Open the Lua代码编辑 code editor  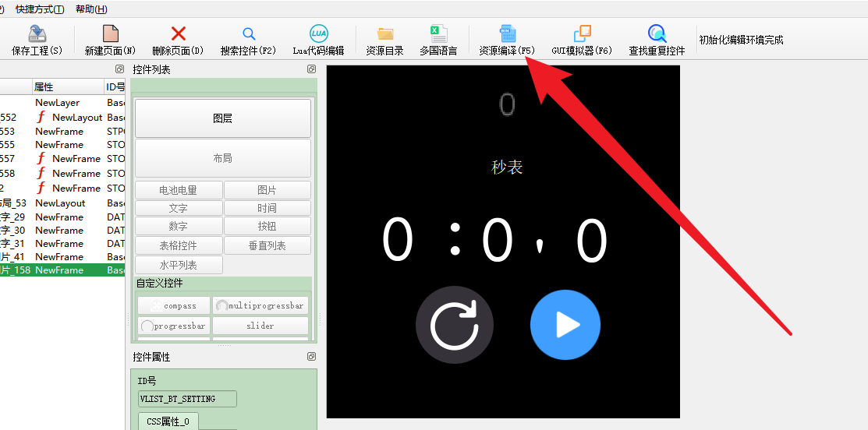[318, 40]
